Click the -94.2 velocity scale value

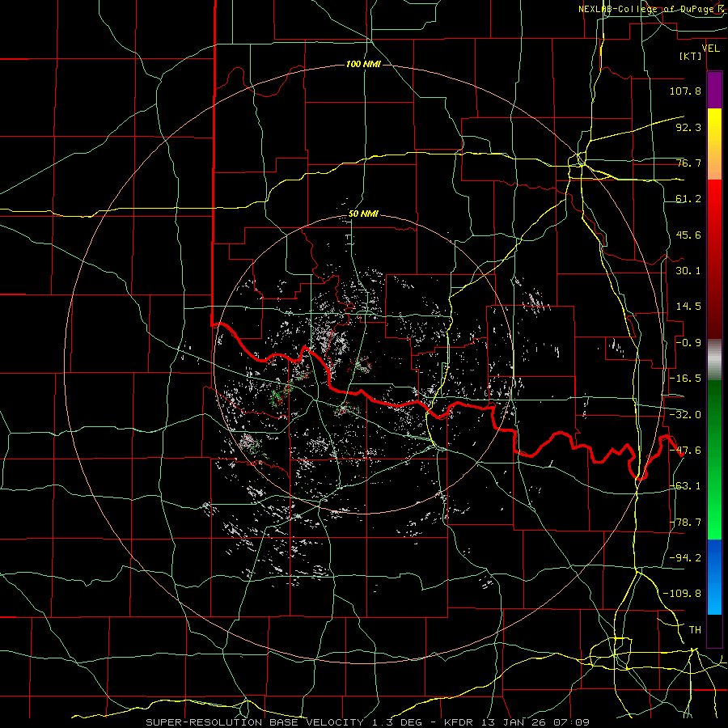685,557
